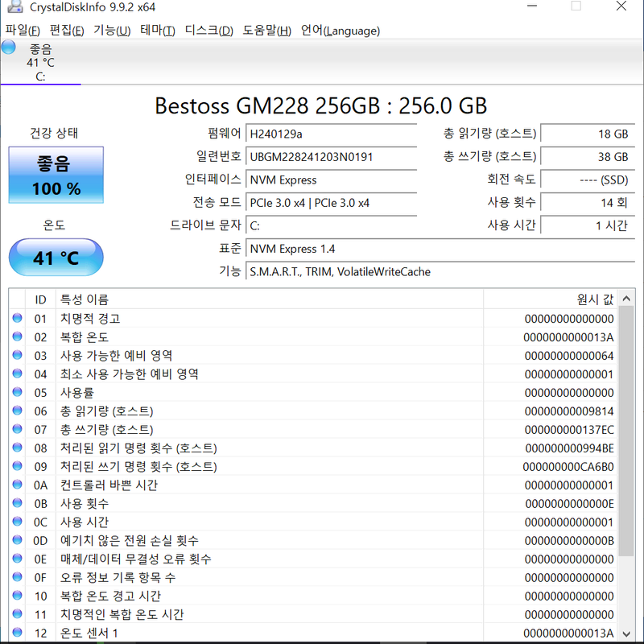Image resolution: width=644 pixels, height=644 pixels.
Task: Click the status orb for row 0F 오류 정보 기록
Action: point(17,576)
